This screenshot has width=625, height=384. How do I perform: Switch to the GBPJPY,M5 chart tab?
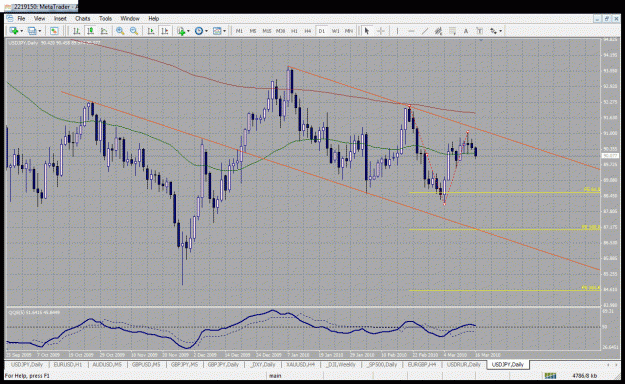[185, 364]
